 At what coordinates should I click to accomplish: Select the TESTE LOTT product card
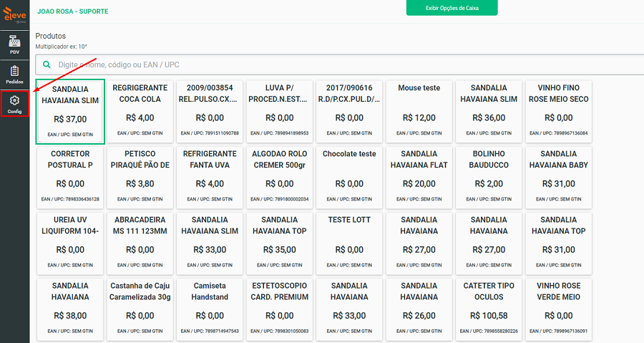(349, 243)
